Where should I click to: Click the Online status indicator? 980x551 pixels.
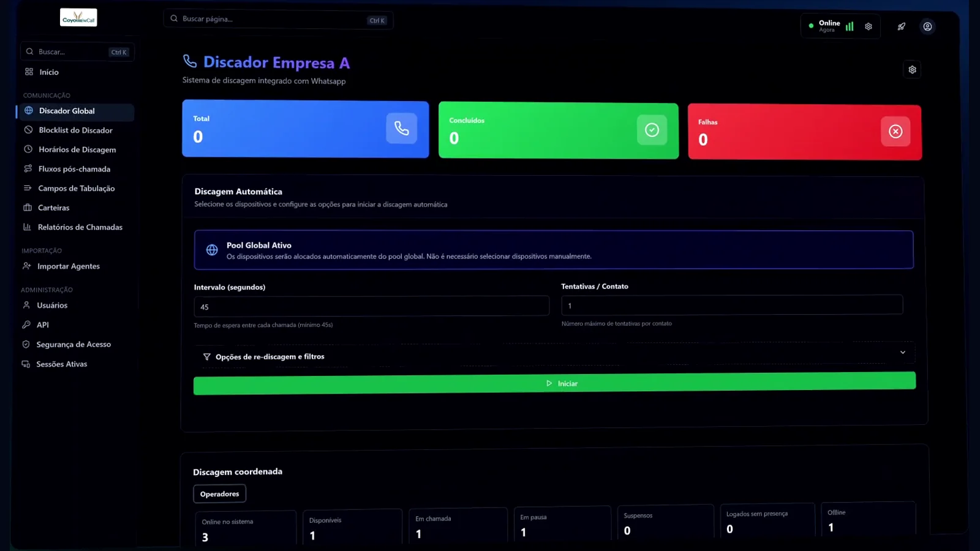click(x=824, y=26)
